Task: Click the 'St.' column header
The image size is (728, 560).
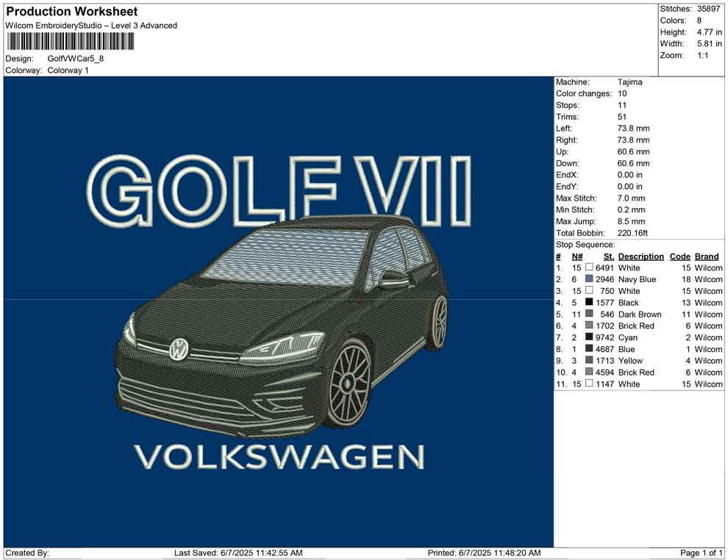Action: tap(609, 256)
